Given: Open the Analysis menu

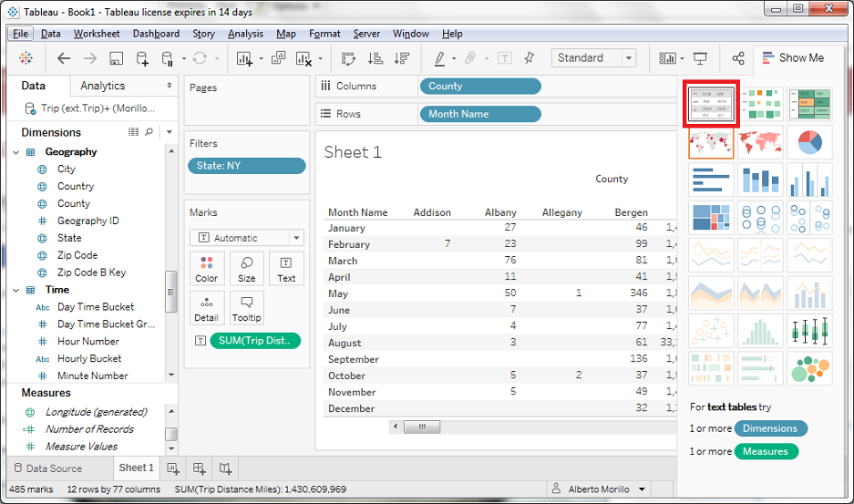Looking at the screenshot, I should click(245, 34).
